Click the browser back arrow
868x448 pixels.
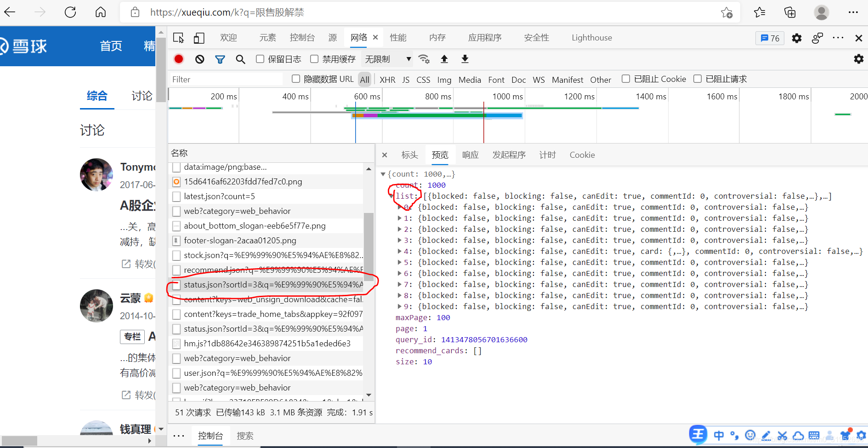point(10,12)
